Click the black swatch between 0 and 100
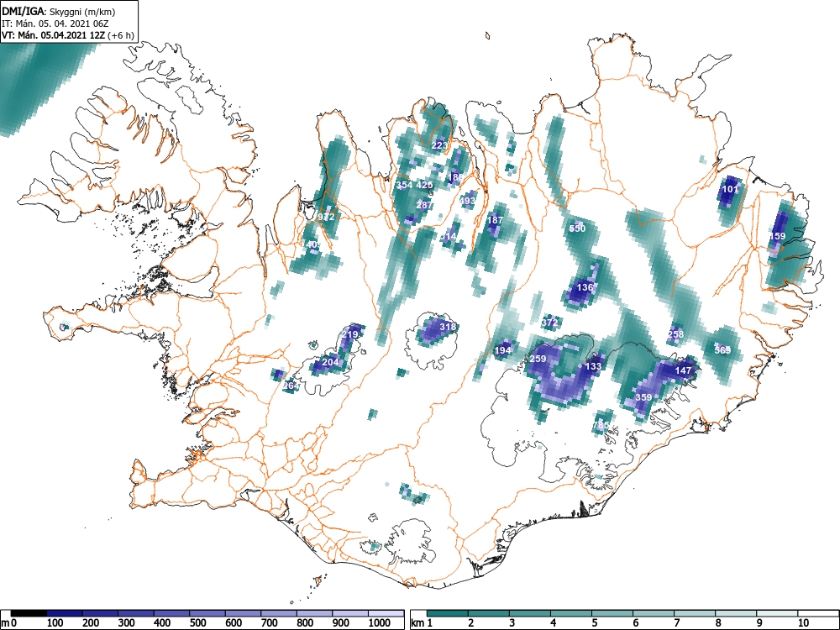The image size is (840, 630). pyautogui.click(x=29, y=613)
